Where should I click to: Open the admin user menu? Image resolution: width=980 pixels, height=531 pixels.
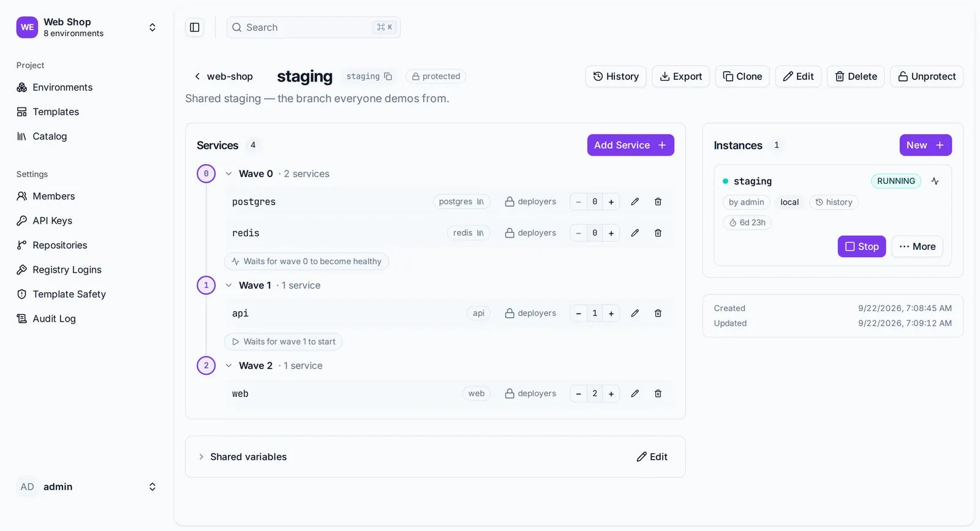(86, 487)
